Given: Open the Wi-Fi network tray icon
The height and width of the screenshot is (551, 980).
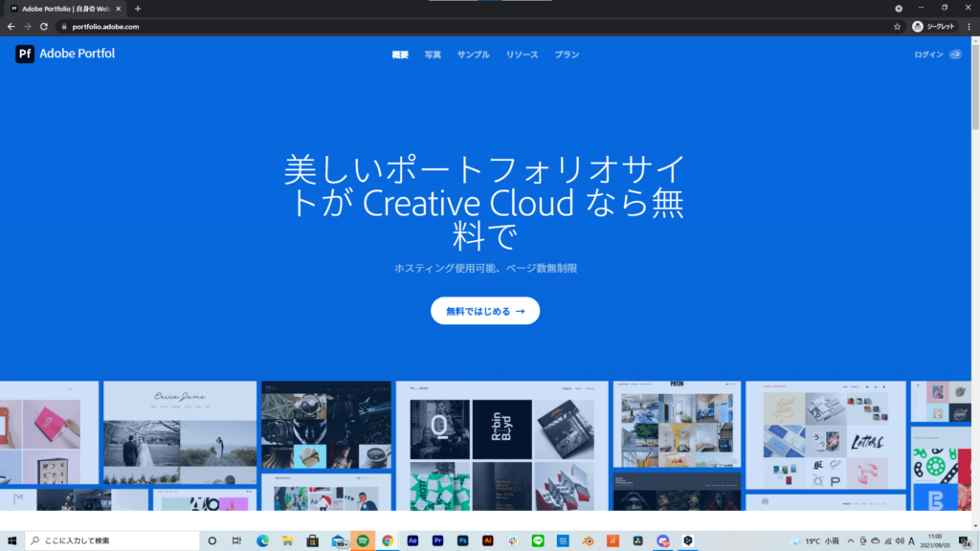Looking at the screenshot, I should pos(887,541).
